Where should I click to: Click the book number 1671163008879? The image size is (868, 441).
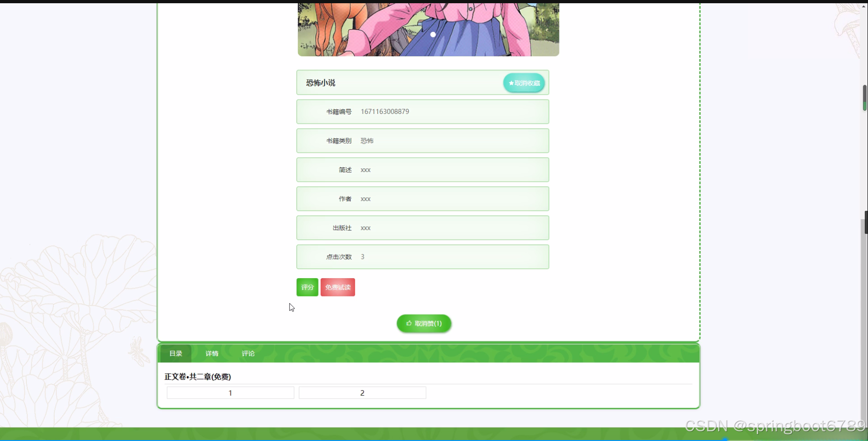pyautogui.click(x=385, y=112)
